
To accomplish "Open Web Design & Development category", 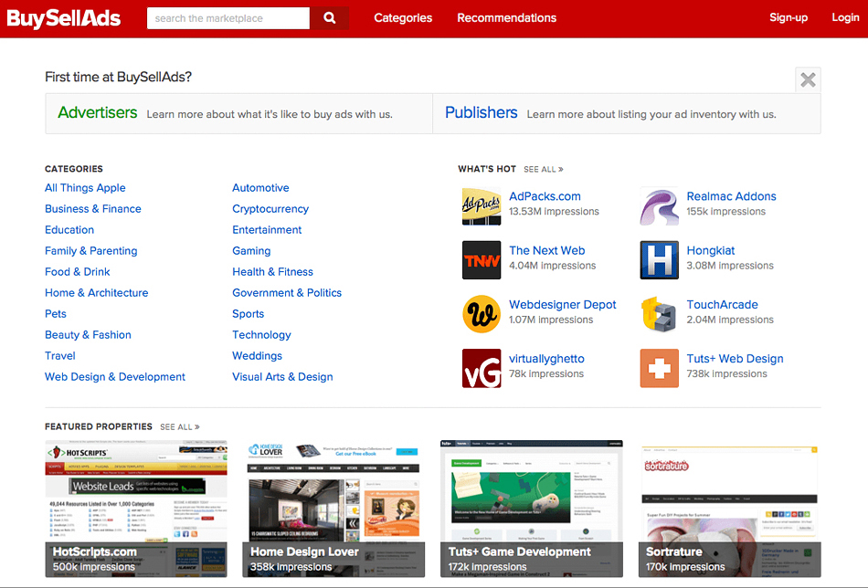I will click(x=115, y=377).
